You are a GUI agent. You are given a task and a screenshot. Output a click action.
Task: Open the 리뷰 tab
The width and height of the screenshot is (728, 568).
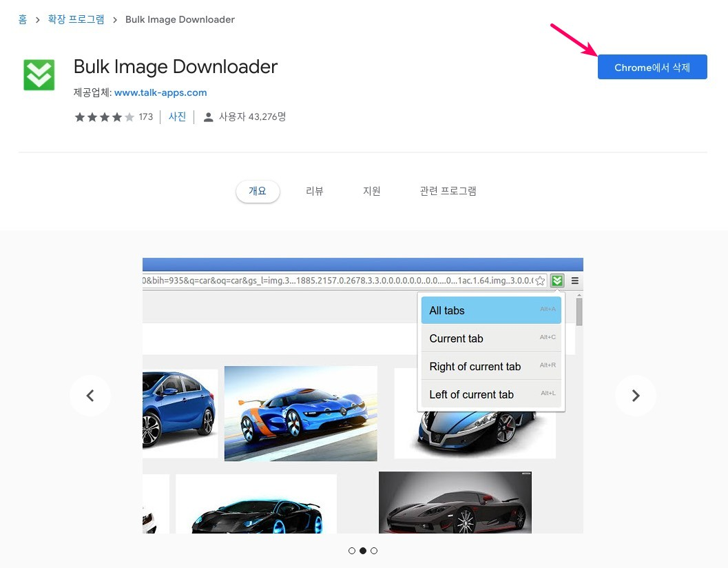(x=314, y=191)
